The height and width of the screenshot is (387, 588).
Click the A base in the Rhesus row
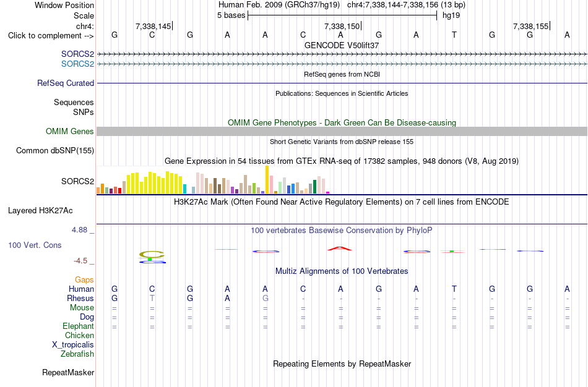tap(227, 298)
